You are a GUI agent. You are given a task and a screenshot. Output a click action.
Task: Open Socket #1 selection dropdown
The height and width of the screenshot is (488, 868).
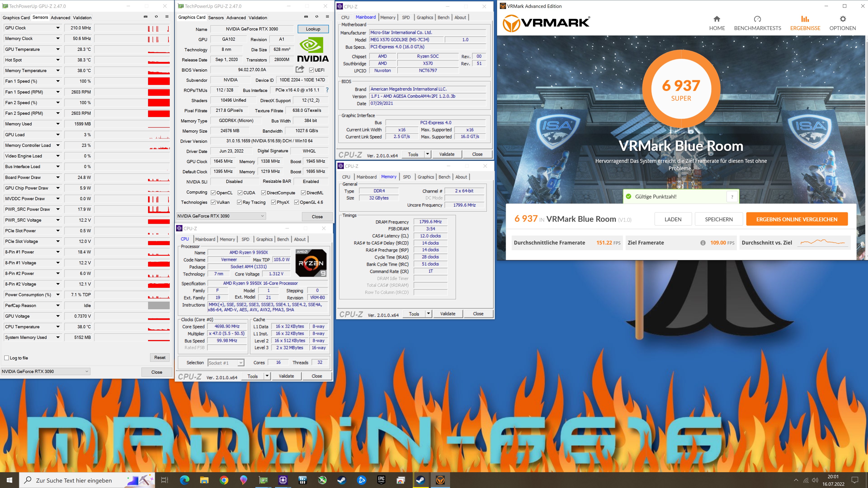226,363
